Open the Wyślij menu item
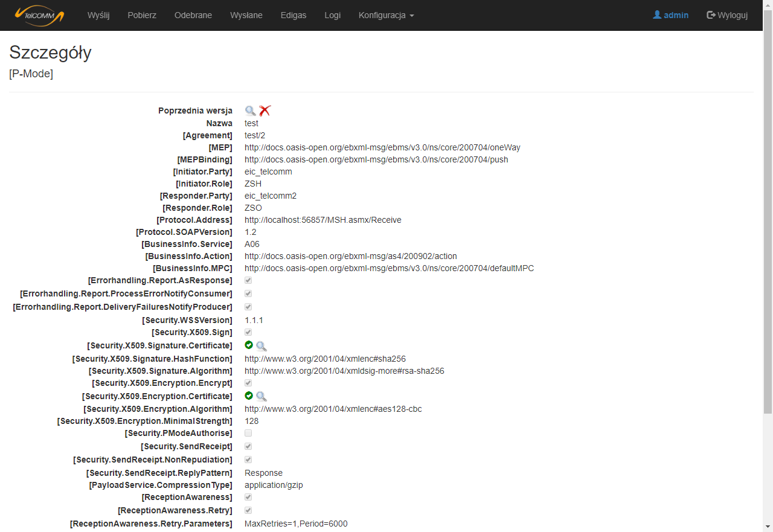This screenshot has height=532, width=773. 98,15
